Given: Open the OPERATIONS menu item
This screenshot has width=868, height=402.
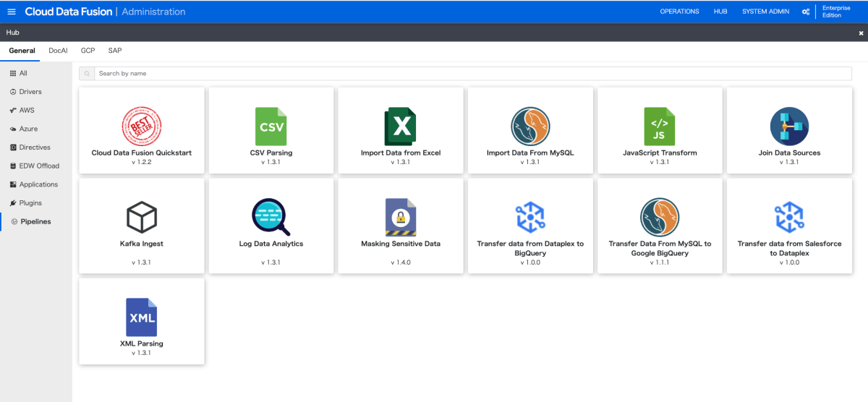Looking at the screenshot, I should pos(679,12).
